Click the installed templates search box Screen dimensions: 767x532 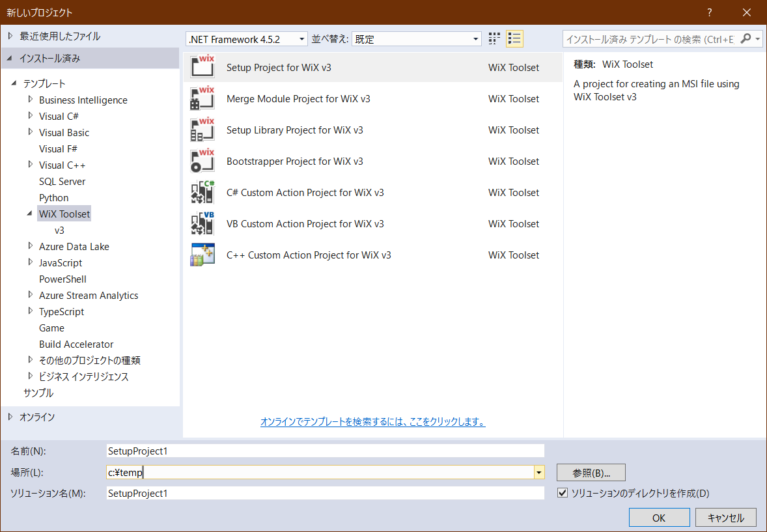coord(650,39)
